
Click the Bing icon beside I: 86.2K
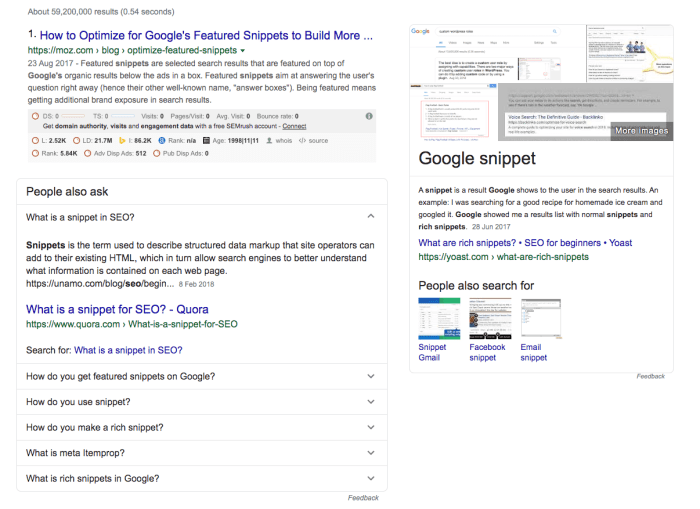(122, 141)
